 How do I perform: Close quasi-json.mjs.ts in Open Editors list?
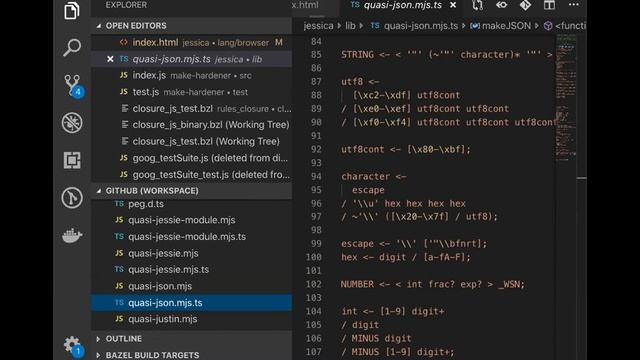pos(110,59)
